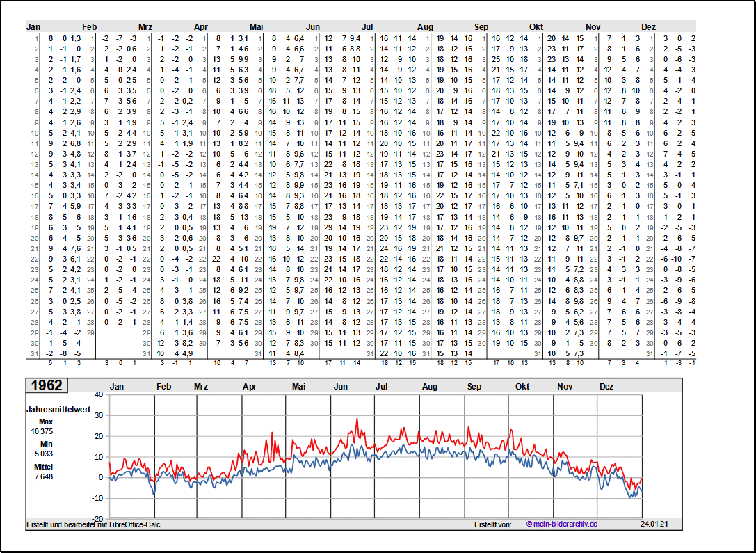Select the Sep month label above the chart
Screen dimensions: 756x553
(x=474, y=387)
